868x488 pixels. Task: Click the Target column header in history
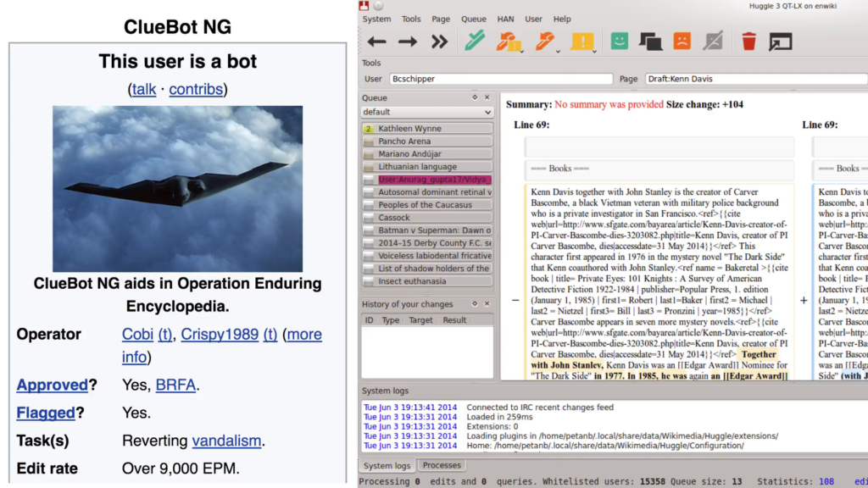tap(420, 319)
